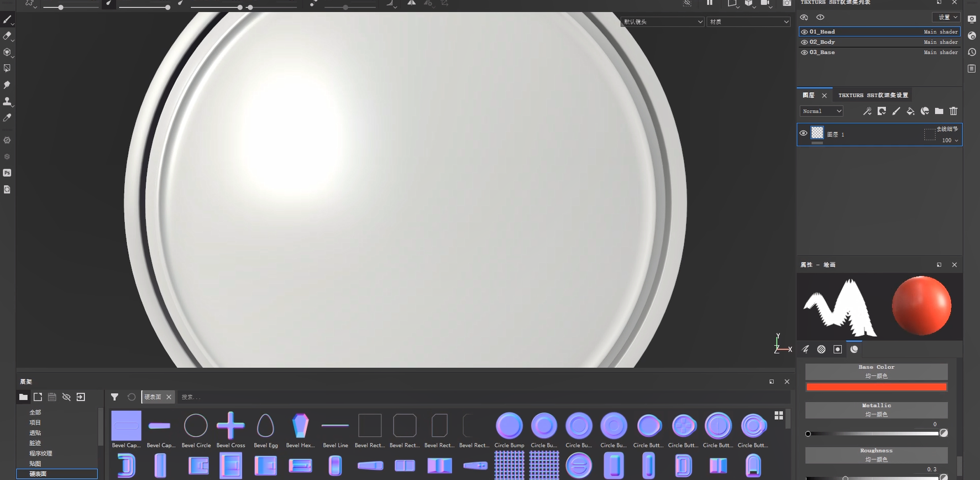Viewport: 980px width, 480px height.
Task: Expand the 设置 dropdown in texture set list
Action: click(946, 17)
